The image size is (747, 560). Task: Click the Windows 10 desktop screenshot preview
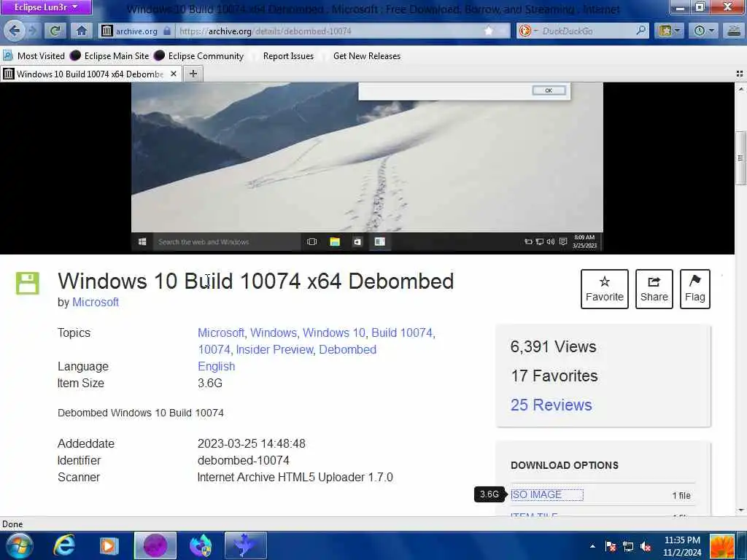tap(367, 167)
